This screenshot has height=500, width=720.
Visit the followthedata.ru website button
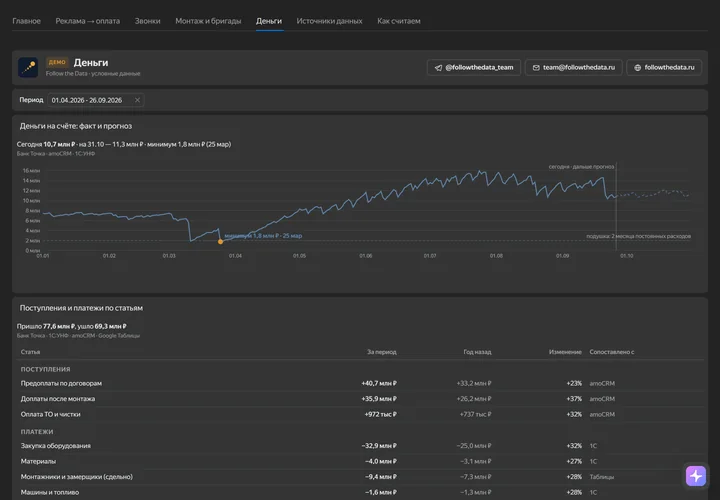[x=664, y=67]
